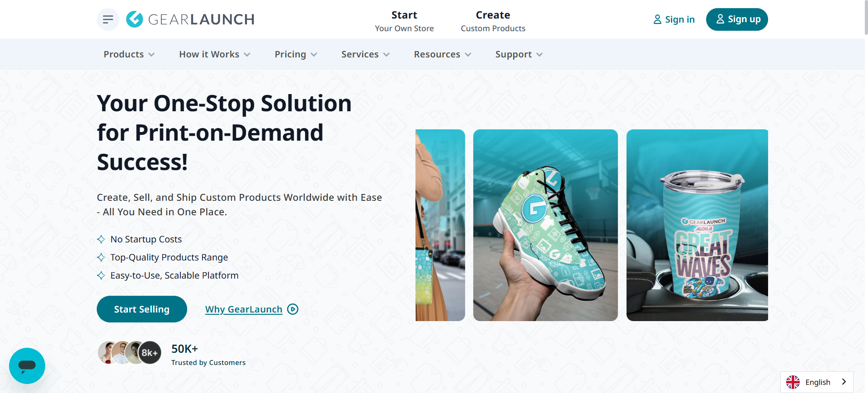The width and height of the screenshot is (868, 393).
Task: Select Start Your Own Store tab
Action: click(x=404, y=21)
